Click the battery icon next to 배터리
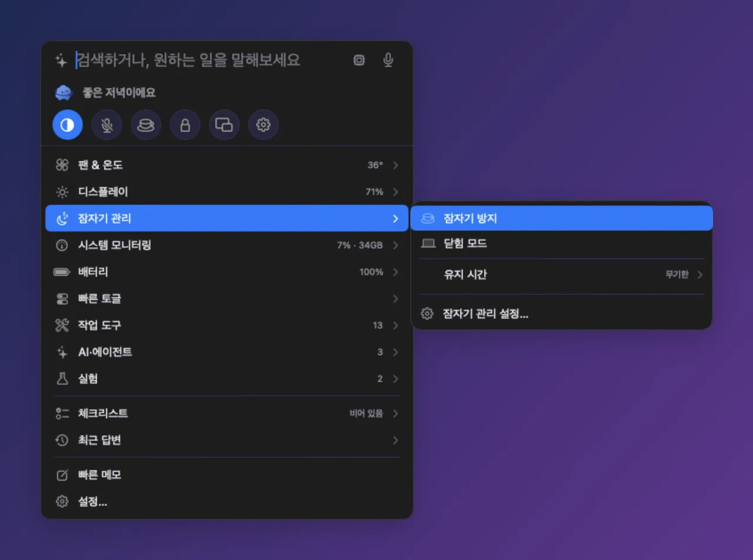 (x=62, y=272)
